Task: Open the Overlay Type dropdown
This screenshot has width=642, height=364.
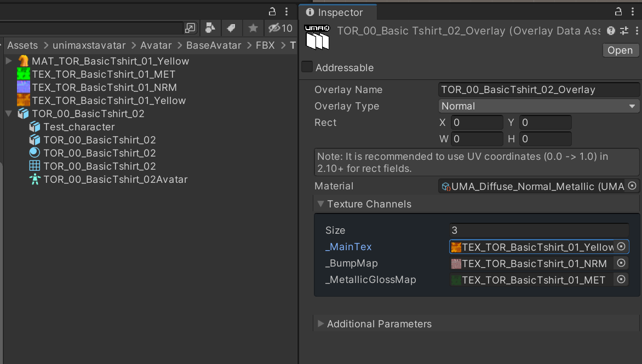Action: tap(538, 106)
